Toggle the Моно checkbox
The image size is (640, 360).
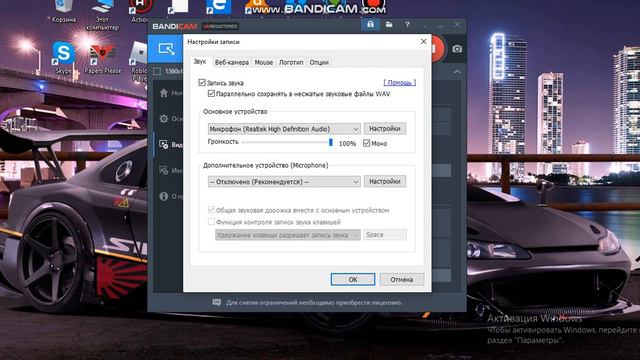[367, 143]
